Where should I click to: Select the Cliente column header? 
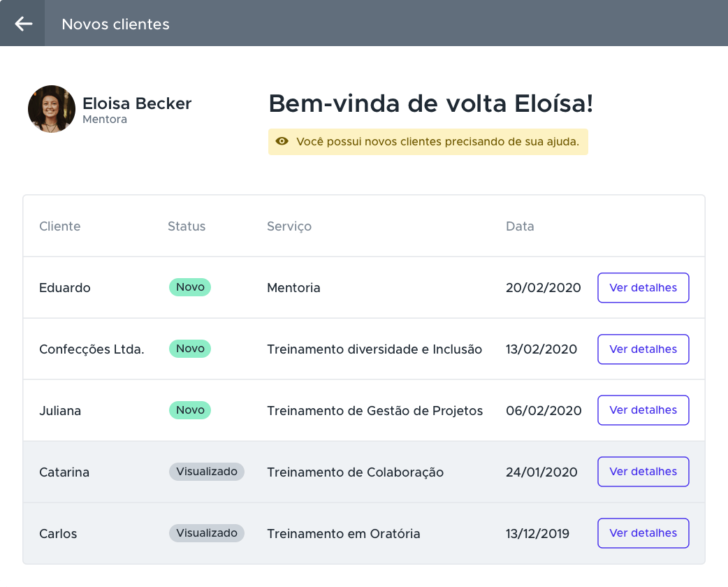[59, 226]
